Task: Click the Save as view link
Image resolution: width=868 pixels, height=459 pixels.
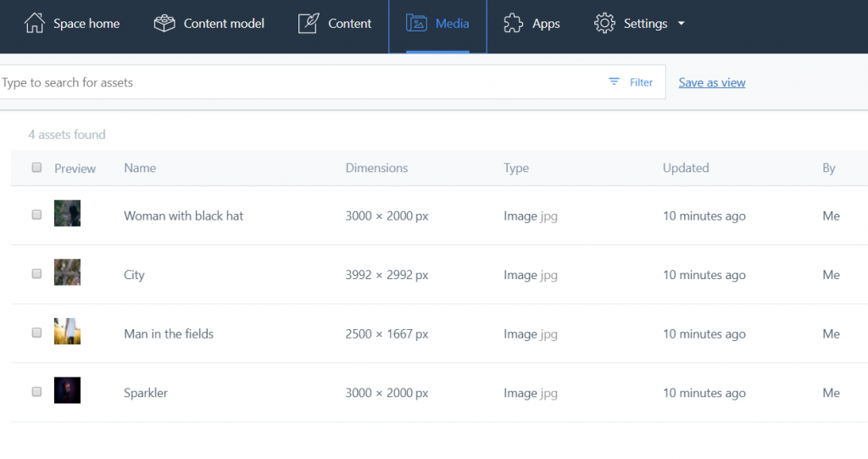Action: 712,82
